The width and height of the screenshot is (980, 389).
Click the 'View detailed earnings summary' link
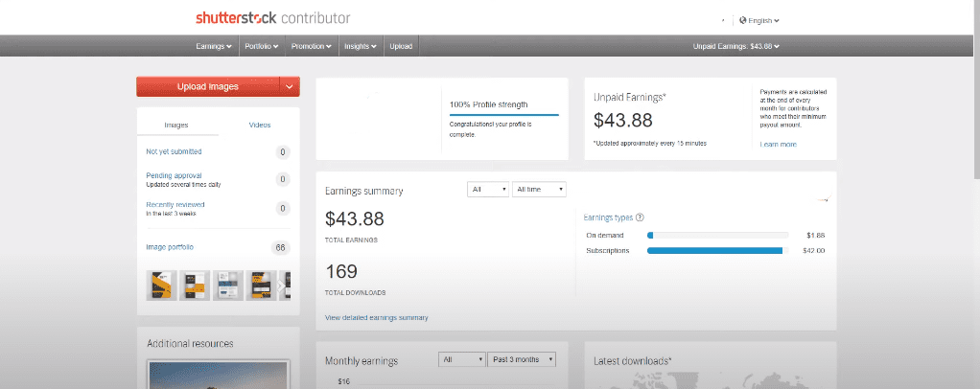point(376,317)
